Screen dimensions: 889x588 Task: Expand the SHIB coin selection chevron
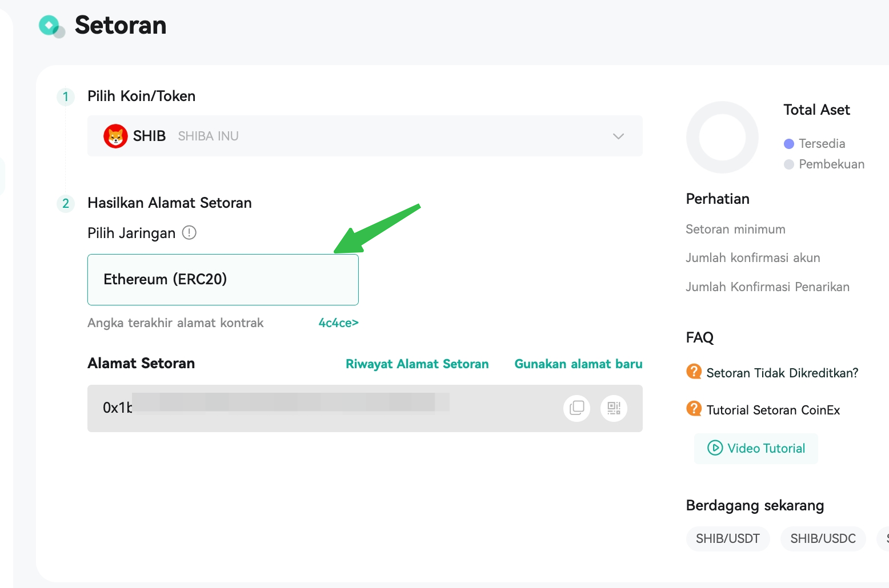pyautogui.click(x=618, y=136)
